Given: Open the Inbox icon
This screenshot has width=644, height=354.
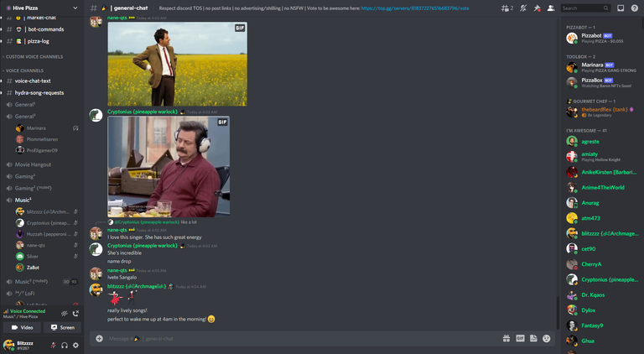Looking at the screenshot, I should tap(621, 8).
